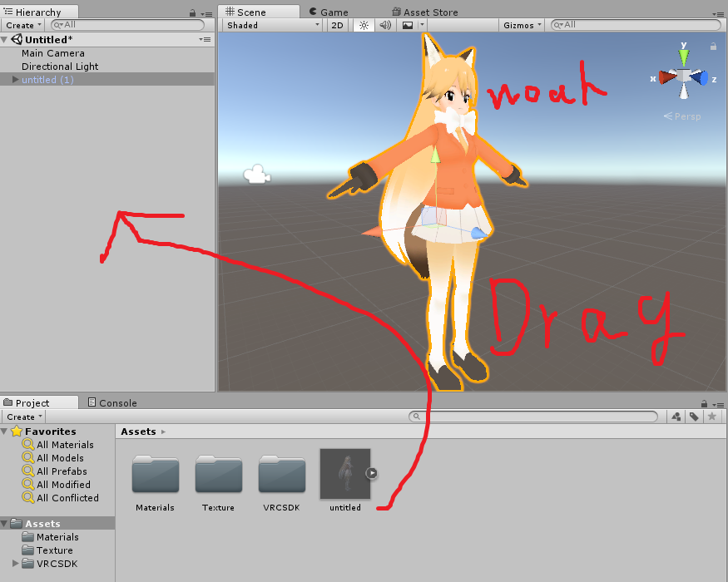Switch to the Game tab
Viewport: 728px width, 582px height.
(329, 12)
